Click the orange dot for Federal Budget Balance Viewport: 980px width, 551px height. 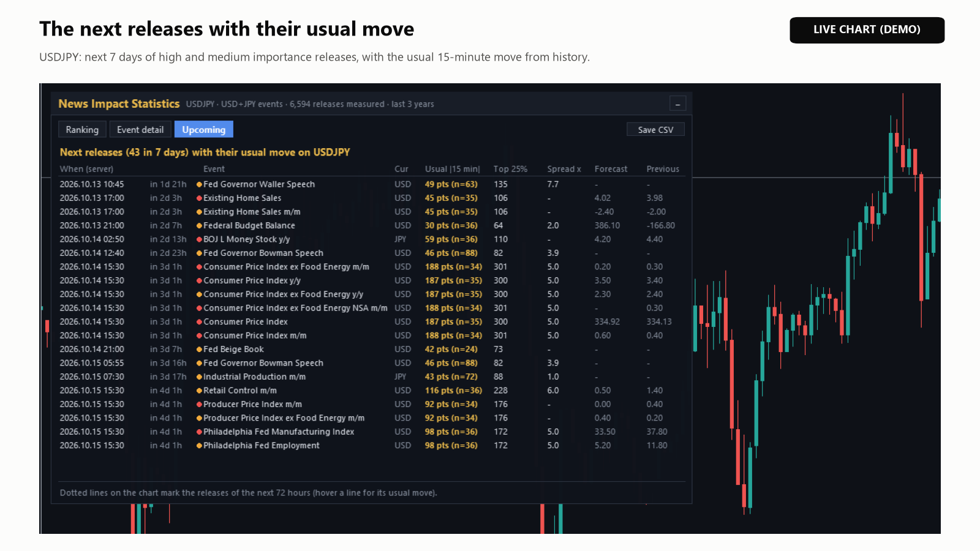tap(199, 226)
